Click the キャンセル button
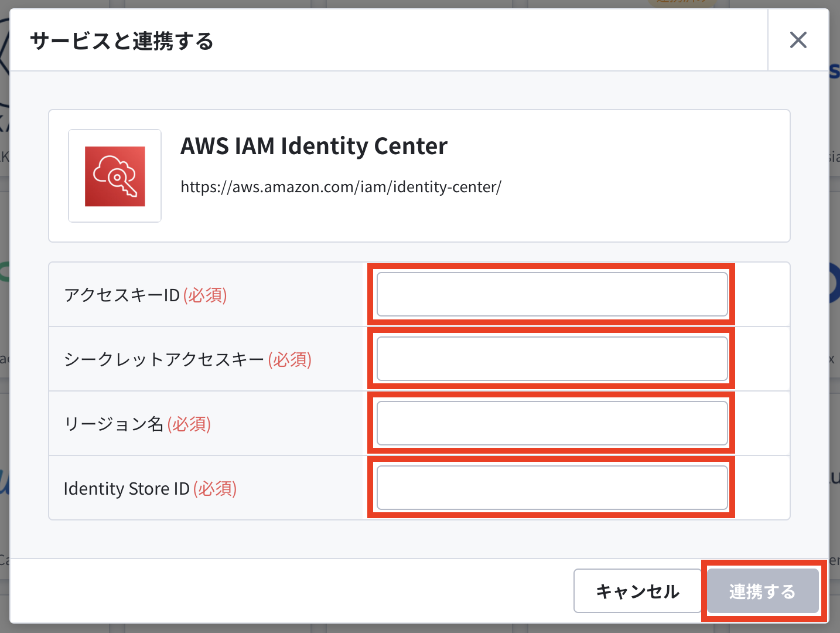 click(x=637, y=591)
